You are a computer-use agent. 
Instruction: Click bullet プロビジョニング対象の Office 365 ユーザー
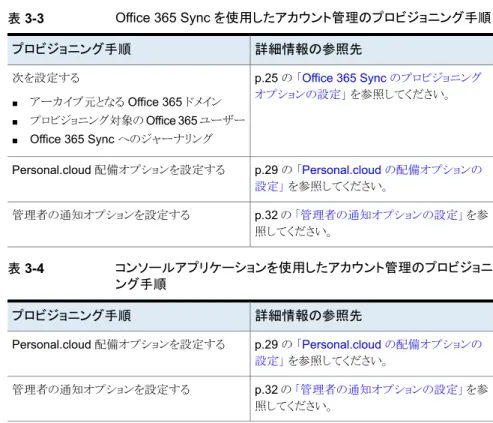tap(137, 121)
